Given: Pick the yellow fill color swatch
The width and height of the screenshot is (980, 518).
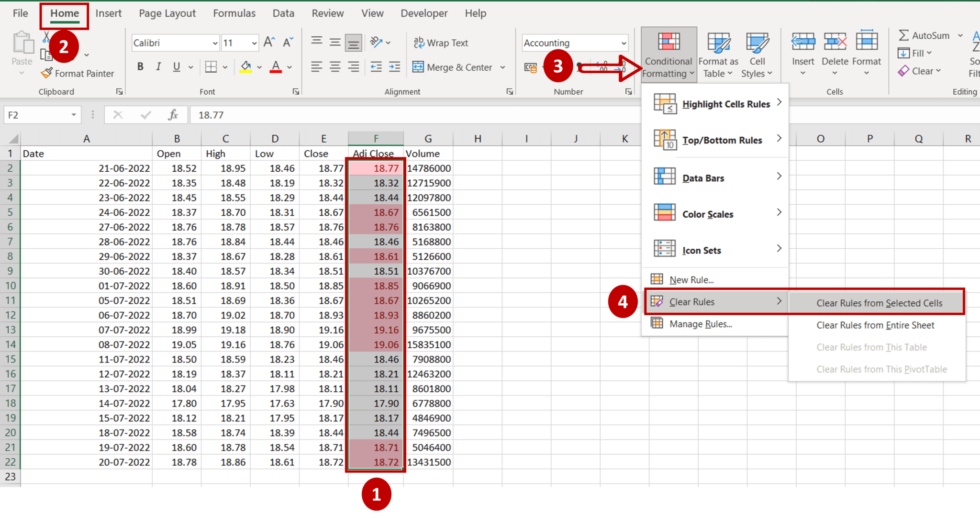Looking at the screenshot, I should tap(245, 71).
